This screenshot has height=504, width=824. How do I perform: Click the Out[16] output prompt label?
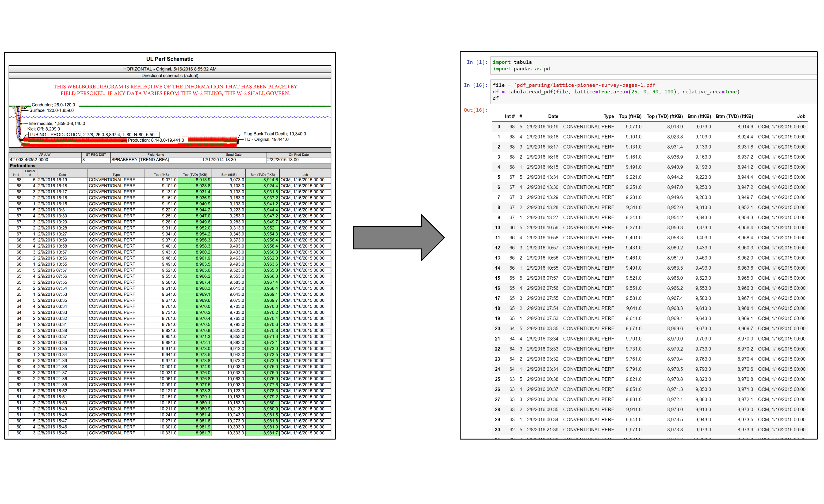pyautogui.click(x=475, y=110)
